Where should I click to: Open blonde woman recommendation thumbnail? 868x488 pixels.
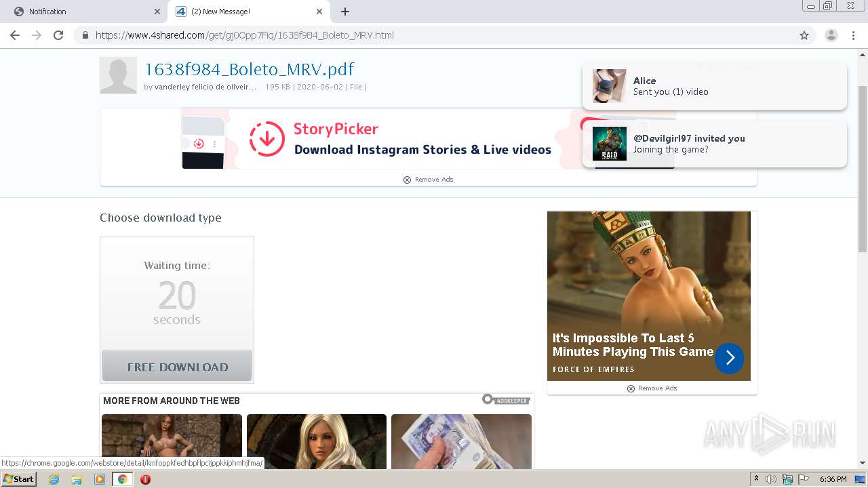point(317,441)
